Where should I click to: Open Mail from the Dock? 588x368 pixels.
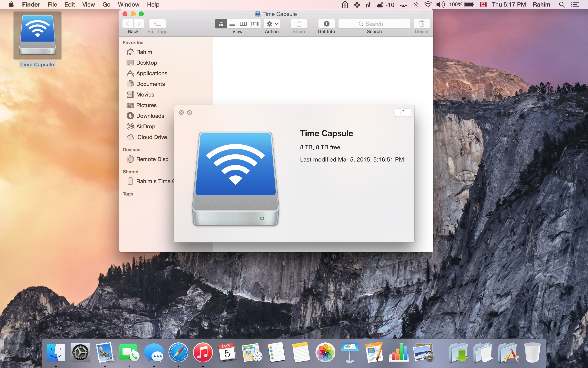pos(105,352)
